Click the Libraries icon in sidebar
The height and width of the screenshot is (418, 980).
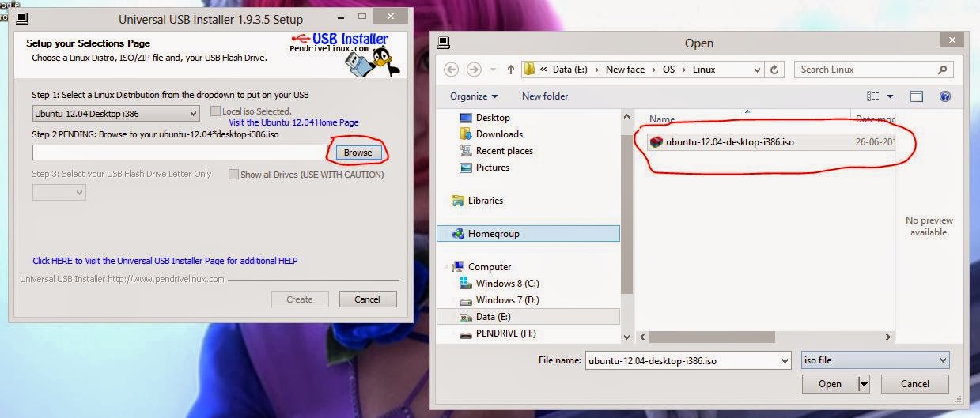(x=458, y=201)
